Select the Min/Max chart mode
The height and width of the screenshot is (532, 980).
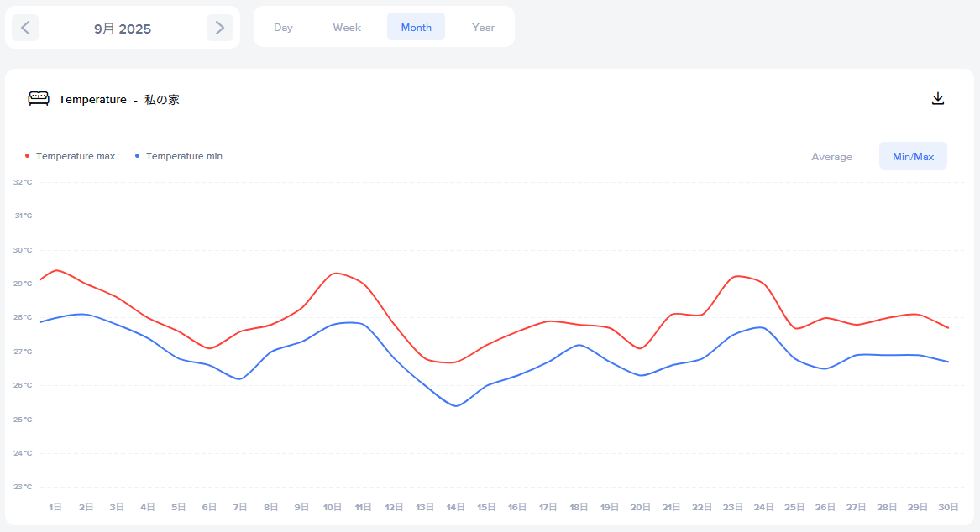913,157
